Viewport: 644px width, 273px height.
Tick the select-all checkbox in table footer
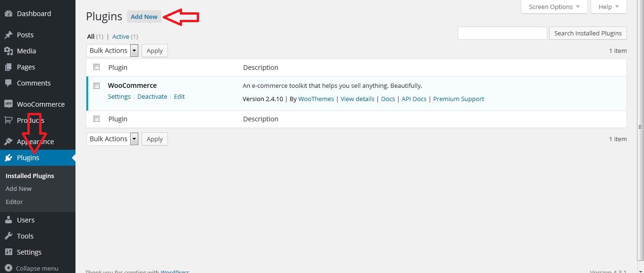pyautogui.click(x=97, y=119)
